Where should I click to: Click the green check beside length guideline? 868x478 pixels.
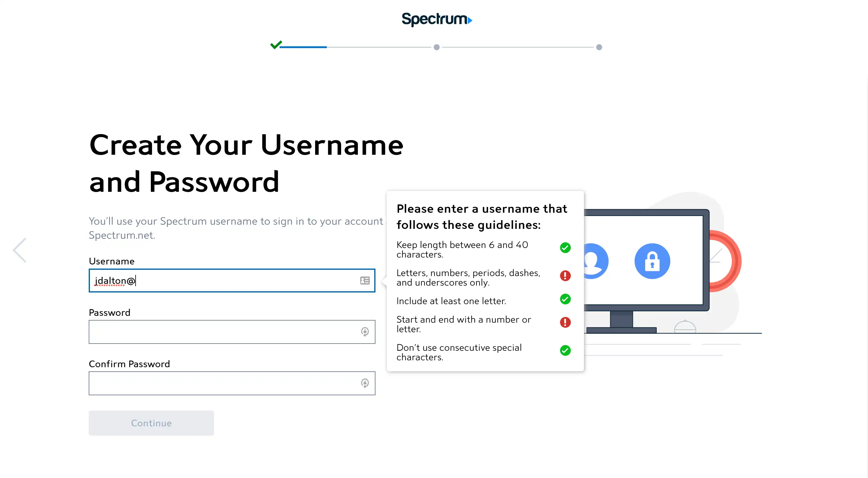565,248
